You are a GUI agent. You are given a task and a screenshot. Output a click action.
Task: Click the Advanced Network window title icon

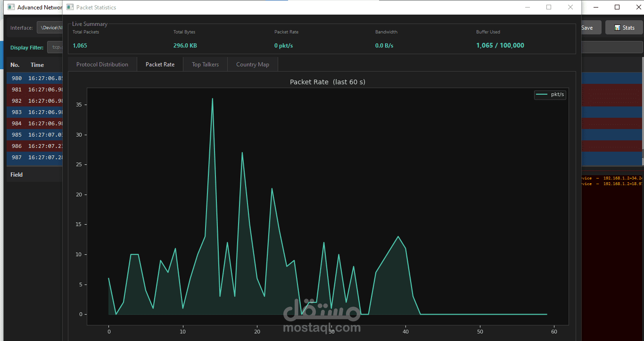11,7
